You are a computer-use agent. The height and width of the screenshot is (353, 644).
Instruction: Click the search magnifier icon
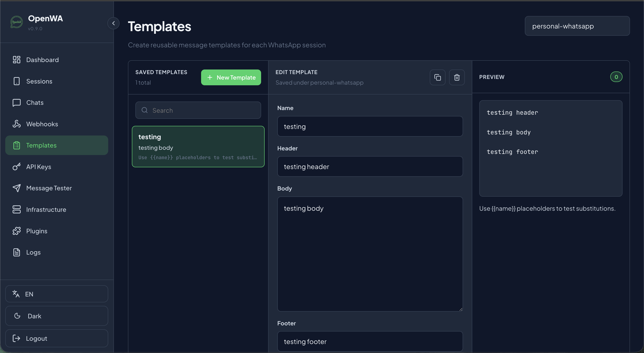[x=145, y=110]
